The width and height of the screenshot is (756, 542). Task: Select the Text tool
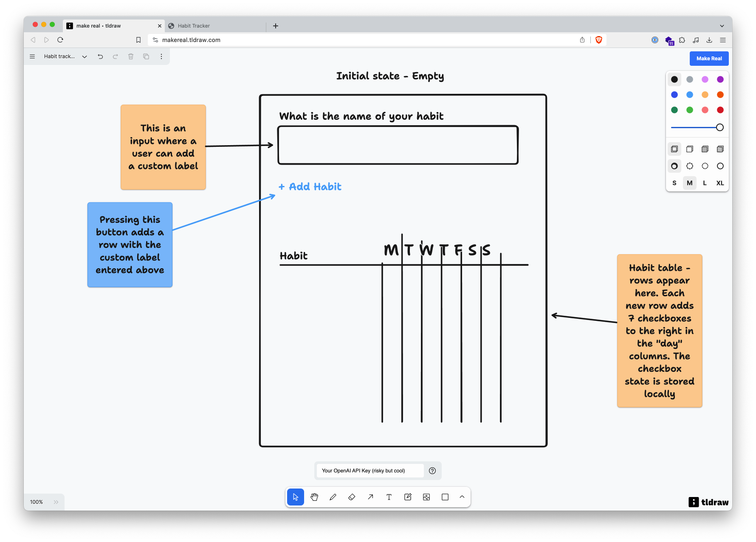[389, 497]
